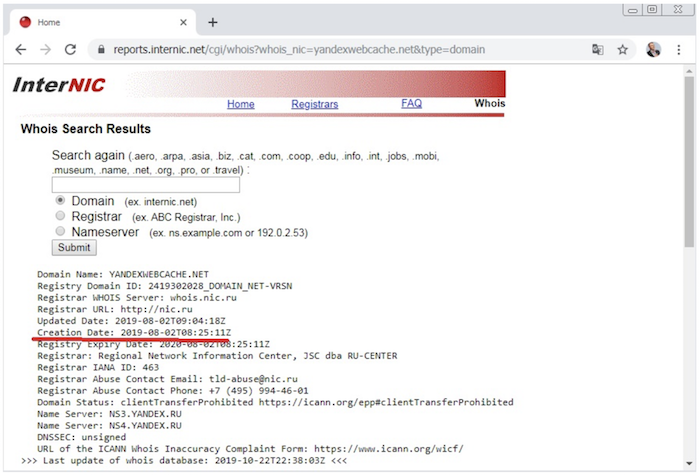Open the Home link
700x475 pixels.
[x=241, y=104]
